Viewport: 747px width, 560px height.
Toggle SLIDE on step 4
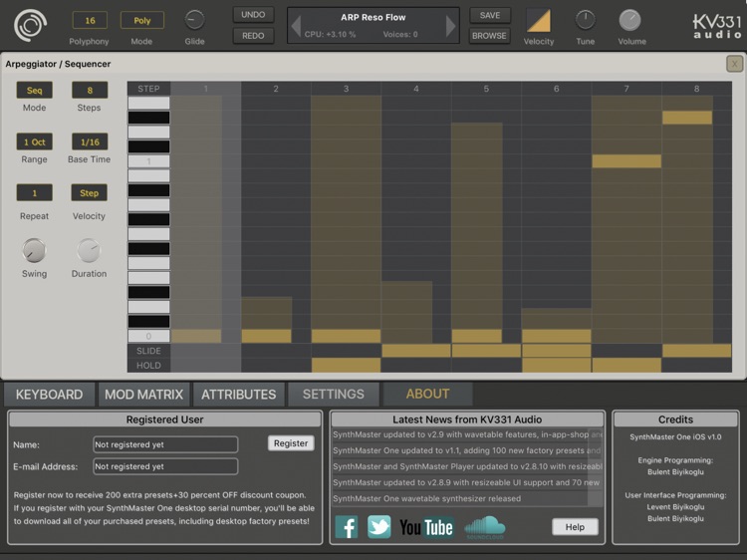coord(416,351)
